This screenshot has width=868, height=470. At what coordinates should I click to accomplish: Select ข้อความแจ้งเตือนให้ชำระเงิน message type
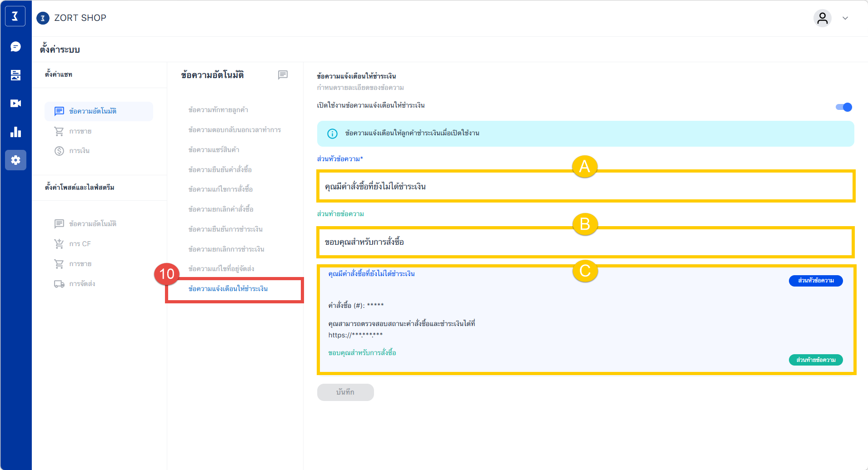[228, 289]
